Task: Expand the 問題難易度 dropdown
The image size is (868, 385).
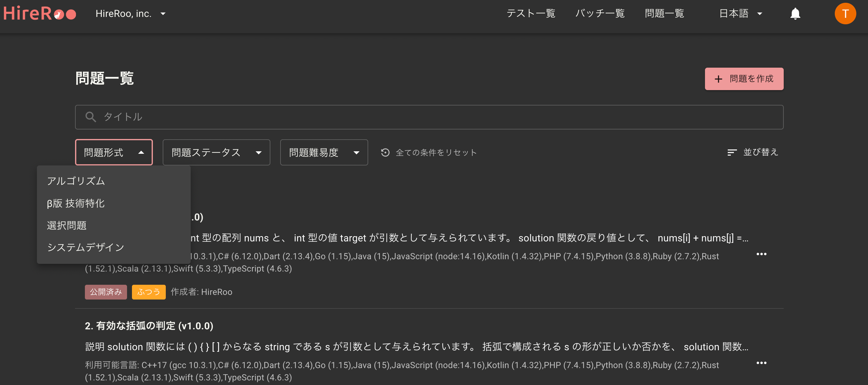Action: point(324,153)
